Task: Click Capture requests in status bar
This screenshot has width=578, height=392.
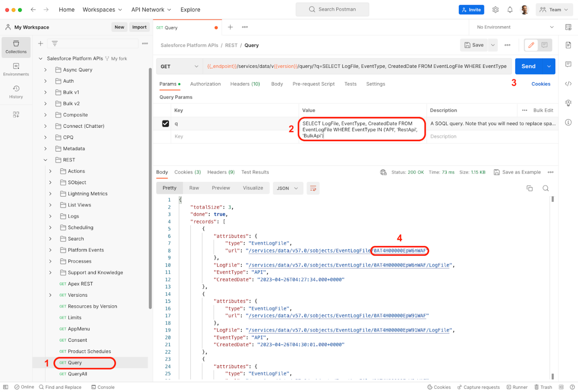Action: (478, 387)
